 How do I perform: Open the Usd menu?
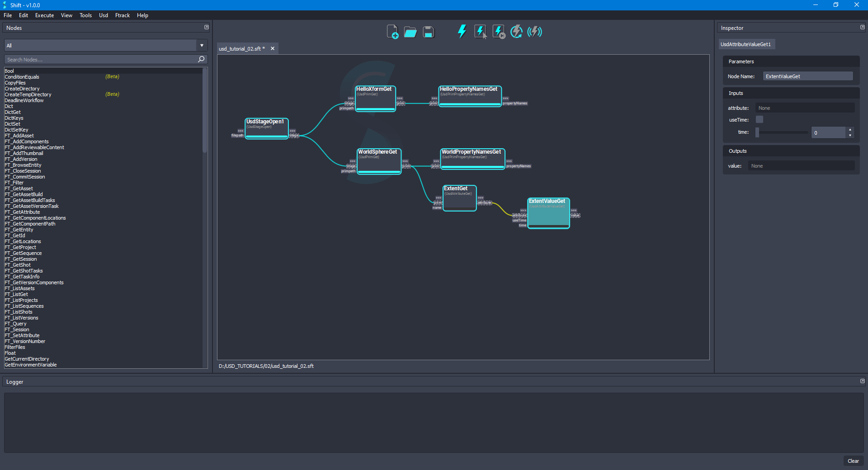103,15
